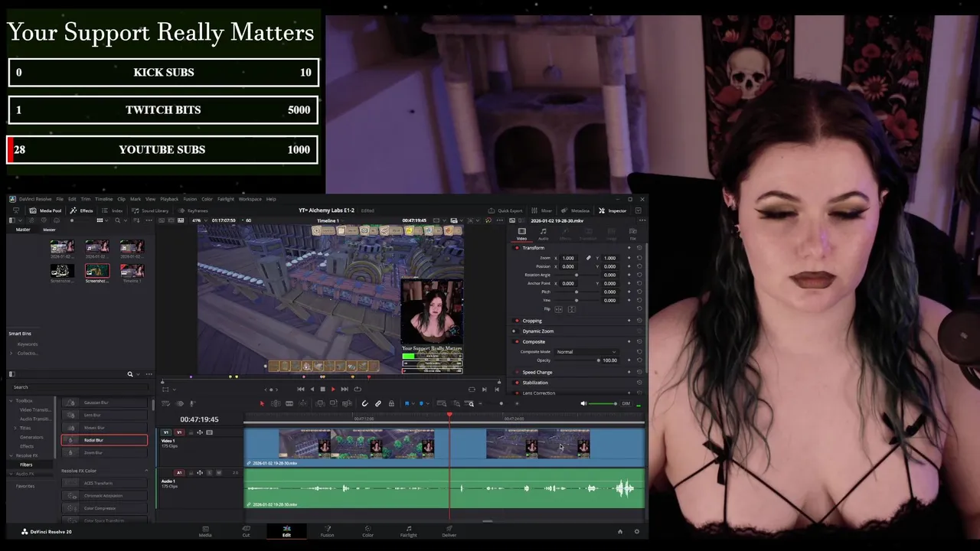Reset the Transform section
Image resolution: width=980 pixels, height=551 pixels.
coord(639,248)
